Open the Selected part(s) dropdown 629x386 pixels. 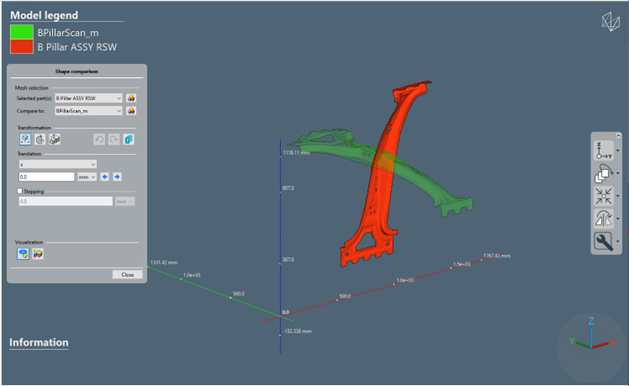[89, 98]
